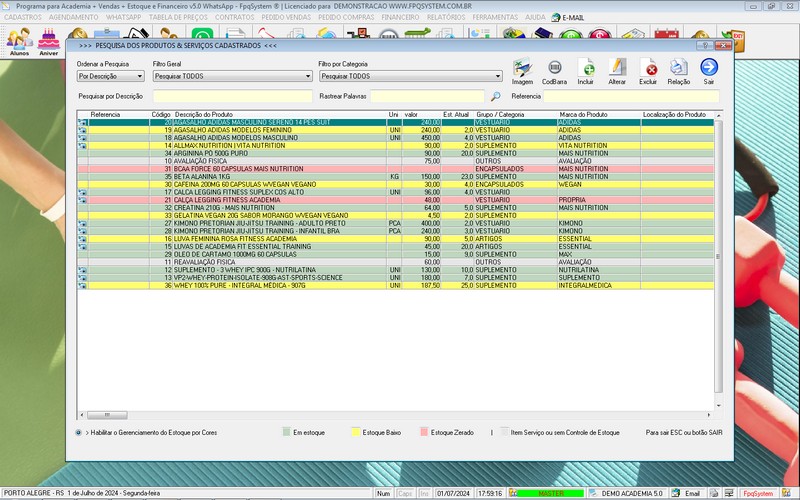Click the yellow Estoque Baixo color swatch

point(353,432)
